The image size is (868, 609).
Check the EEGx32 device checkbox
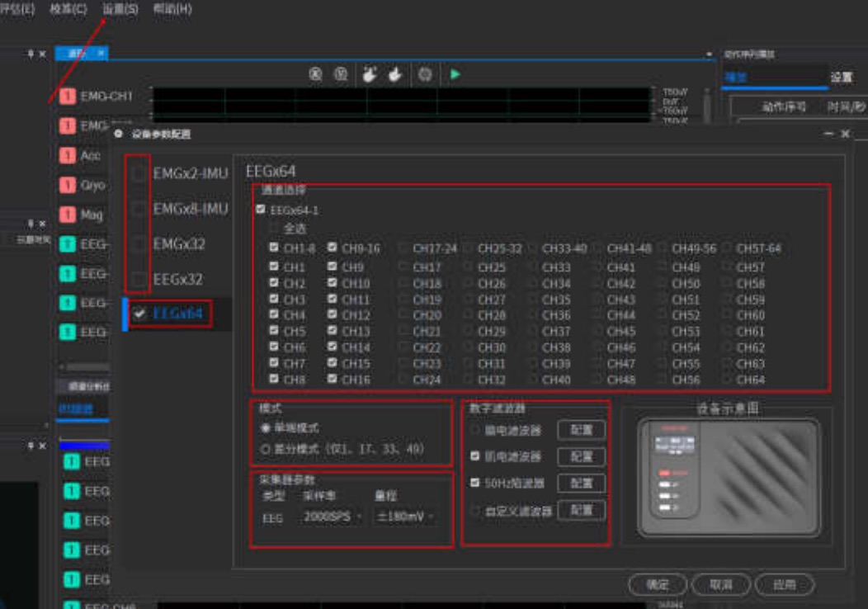pyautogui.click(x=139, y=278)
